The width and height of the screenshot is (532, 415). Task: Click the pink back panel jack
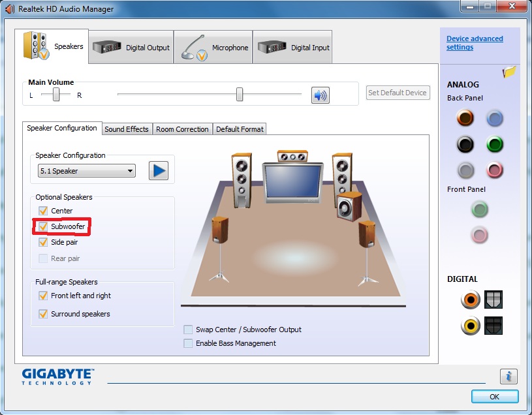point(495,170)
